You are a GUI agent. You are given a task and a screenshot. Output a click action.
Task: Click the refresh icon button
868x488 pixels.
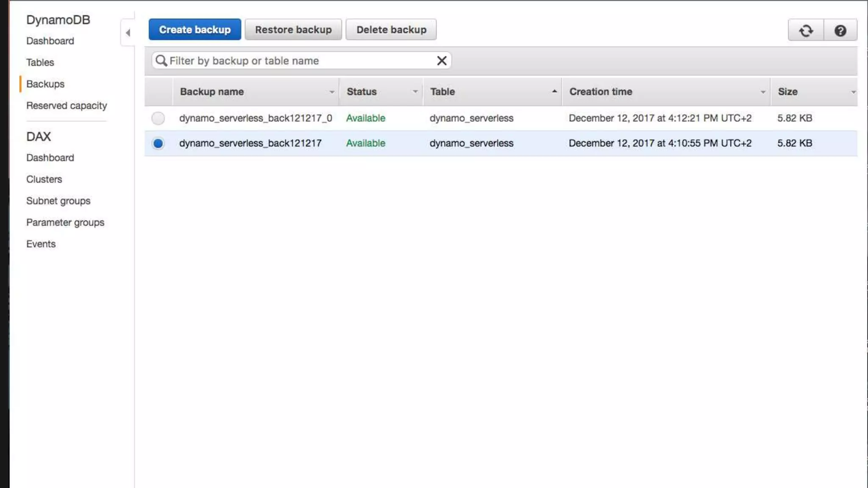click(x=806, y=30)
